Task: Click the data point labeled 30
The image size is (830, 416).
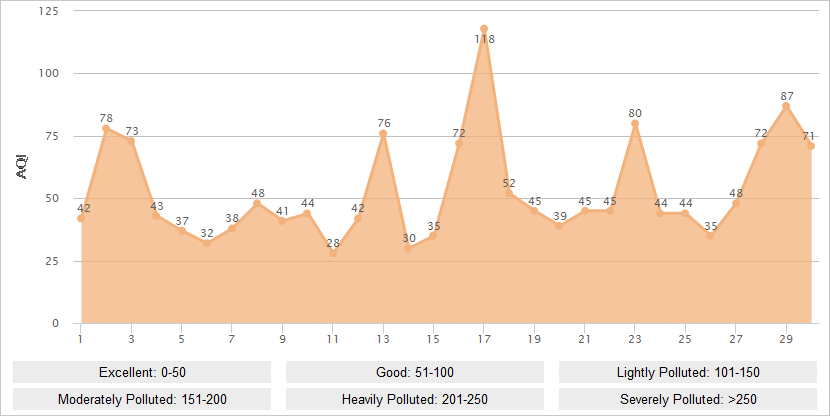Action: tap(408, 248)
